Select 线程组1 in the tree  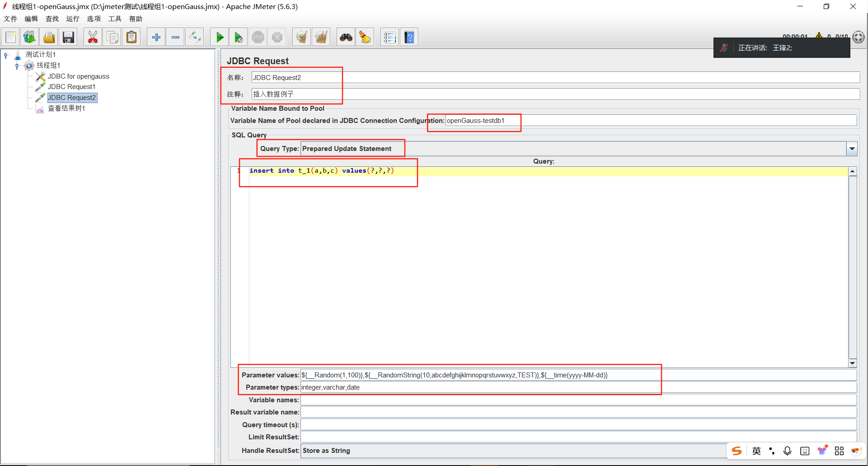[x=48, y=66]
